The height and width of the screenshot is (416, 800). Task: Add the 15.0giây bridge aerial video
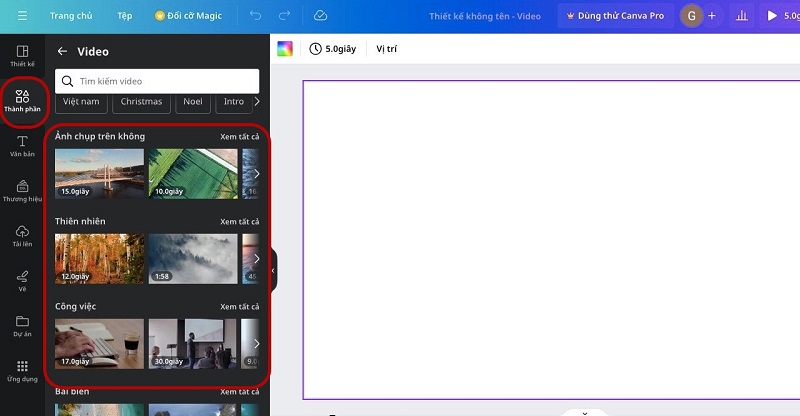(99, 174)
